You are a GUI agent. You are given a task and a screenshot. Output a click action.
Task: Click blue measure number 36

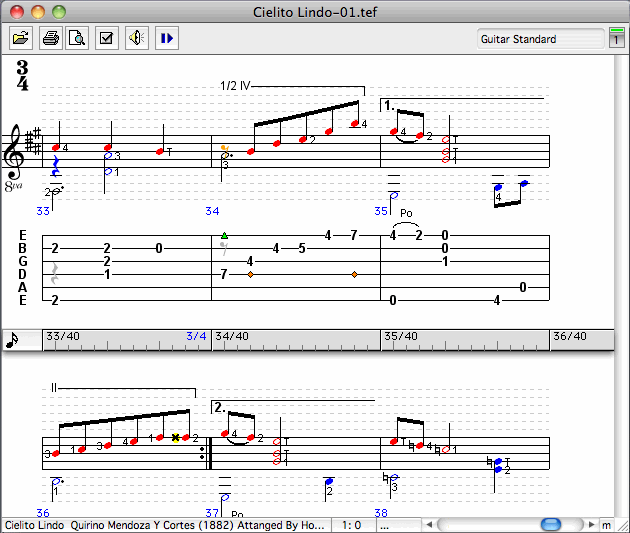tap(43, 513)
